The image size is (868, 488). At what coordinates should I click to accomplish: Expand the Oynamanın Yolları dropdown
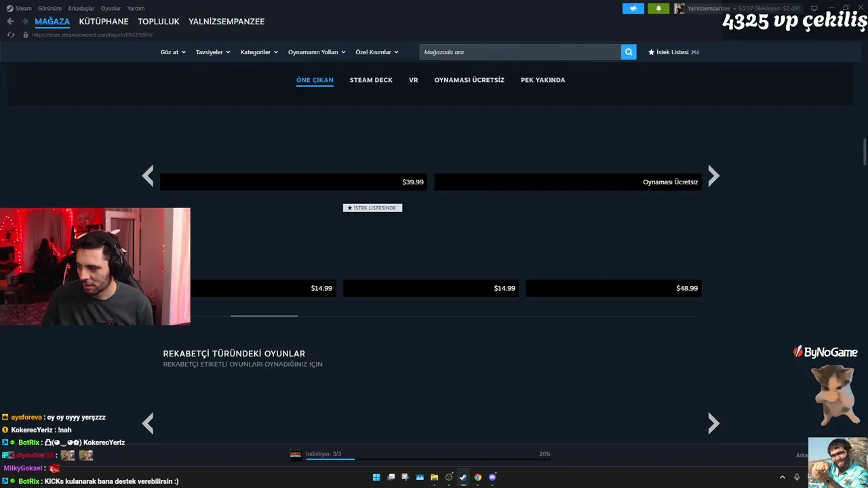pyautogui.click(x=317, y=52)
